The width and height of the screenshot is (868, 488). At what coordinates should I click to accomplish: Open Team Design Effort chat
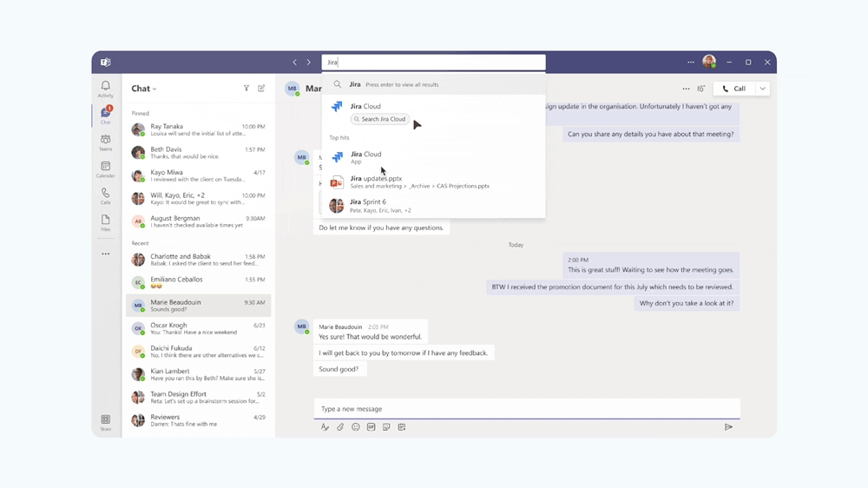tap(198, 397)
